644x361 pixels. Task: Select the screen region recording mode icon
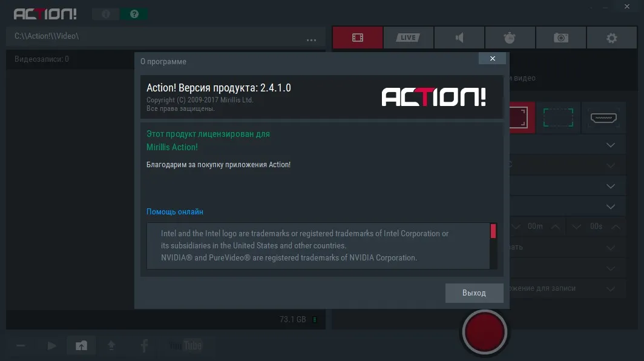coord(558,118)
